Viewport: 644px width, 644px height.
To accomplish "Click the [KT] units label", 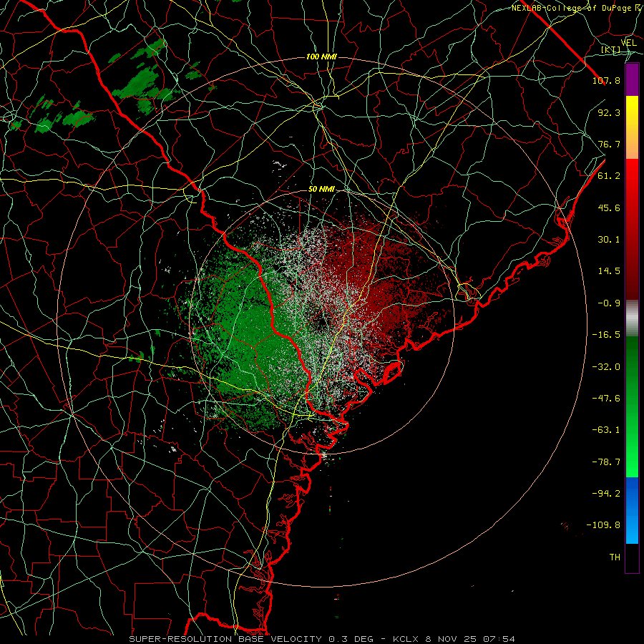I will 611,49.
